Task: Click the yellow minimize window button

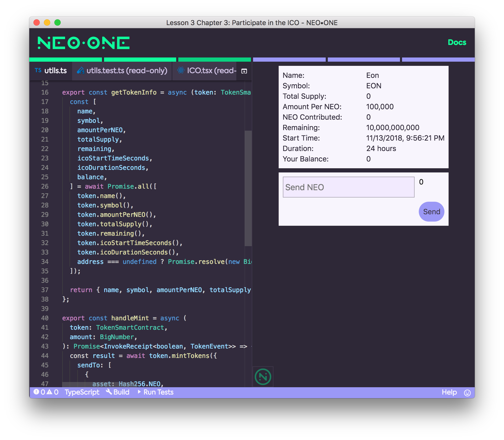Action: coord(47,22)
